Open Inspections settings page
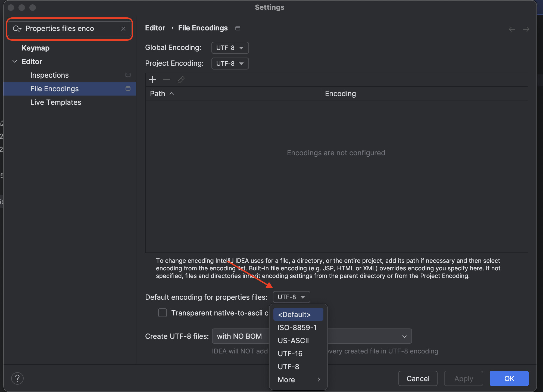The image size is (543, 392). 49,75
